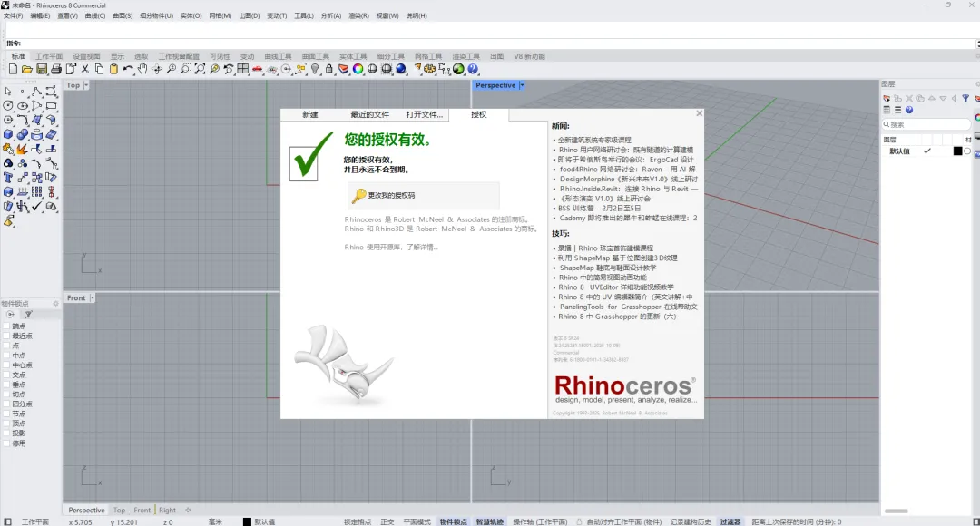Click the padlock lock objects icon
This screenshot has width=980, height=526.
[x=329, y=69]
